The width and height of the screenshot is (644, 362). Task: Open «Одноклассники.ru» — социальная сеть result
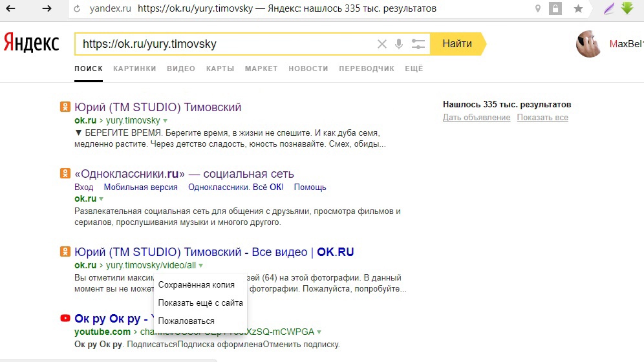click(x=184, y=174)
